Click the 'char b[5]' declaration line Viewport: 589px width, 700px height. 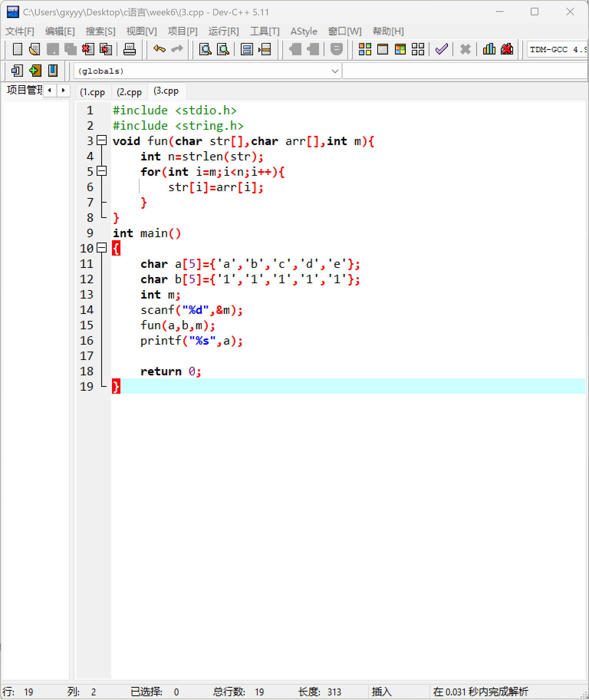250,279
